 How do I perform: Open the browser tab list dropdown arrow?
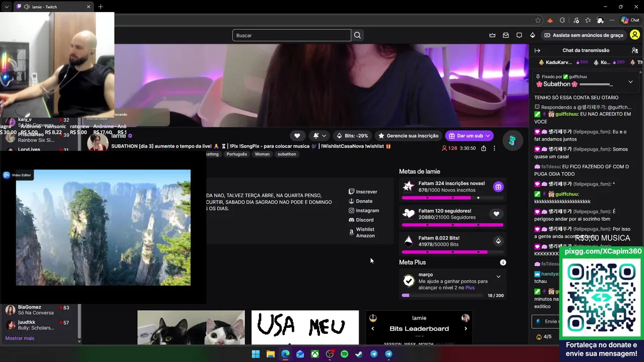(7, 7)
